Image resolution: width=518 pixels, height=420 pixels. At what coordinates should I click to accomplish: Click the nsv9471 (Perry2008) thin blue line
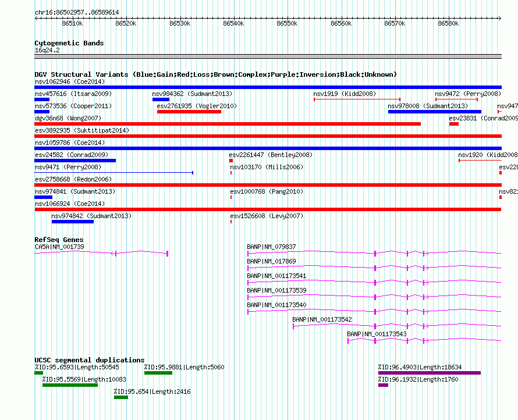113,173
